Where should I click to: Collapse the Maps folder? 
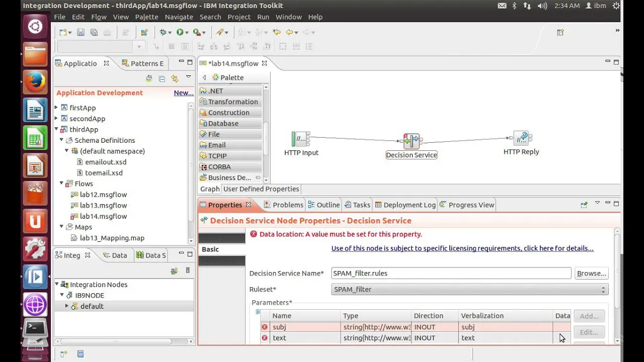(x=62, y=227)
